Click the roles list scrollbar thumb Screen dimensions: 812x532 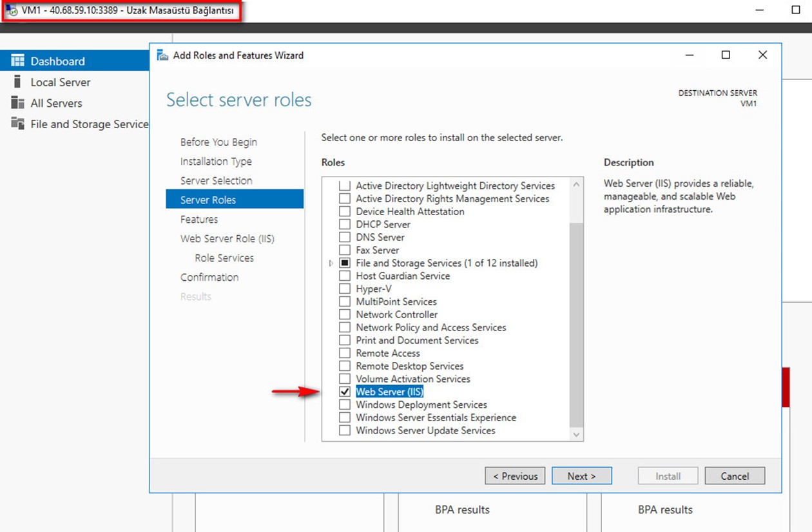coord(576,325)
